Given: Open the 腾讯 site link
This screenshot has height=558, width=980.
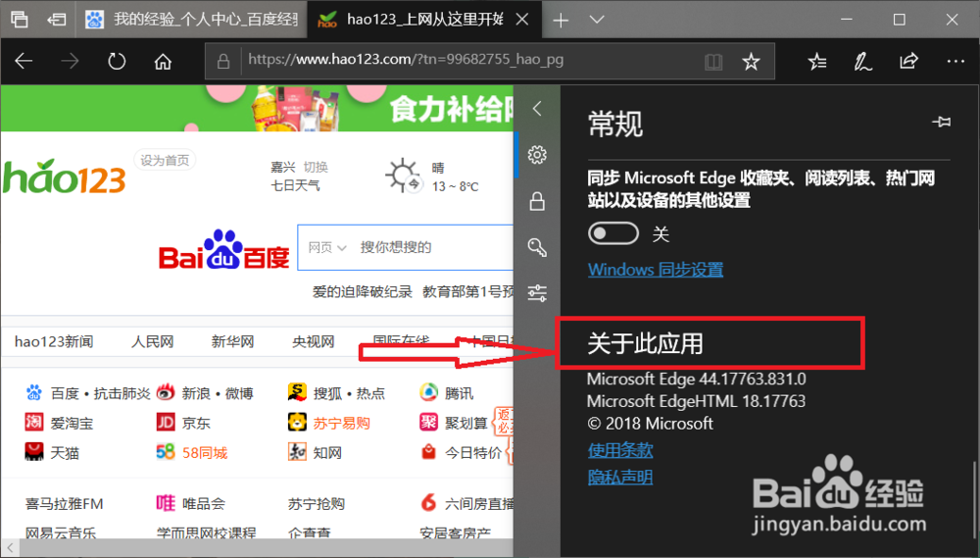Looking at the screenshot, I should pos(459,393).
